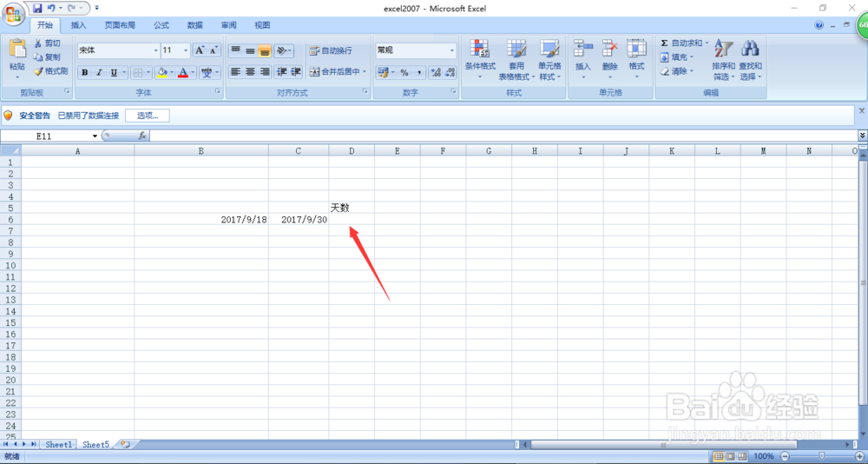Open 查找和选择 find and select
Viewport: 868px width, 464px height.
point(751,59)
